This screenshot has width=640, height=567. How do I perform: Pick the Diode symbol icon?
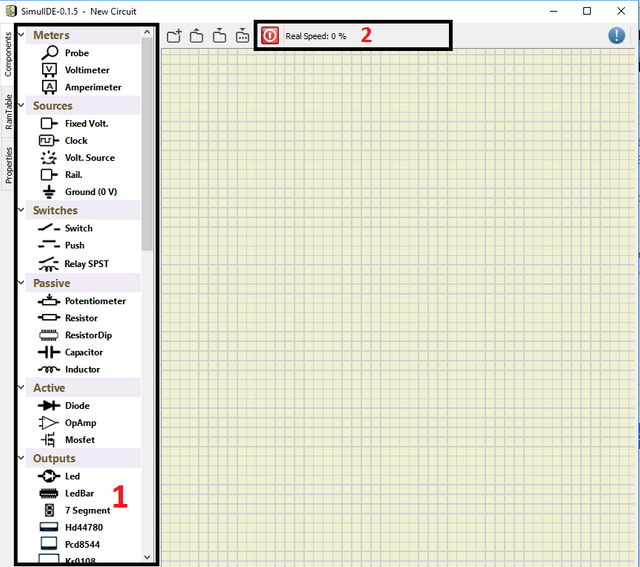[x=49, y=405]
